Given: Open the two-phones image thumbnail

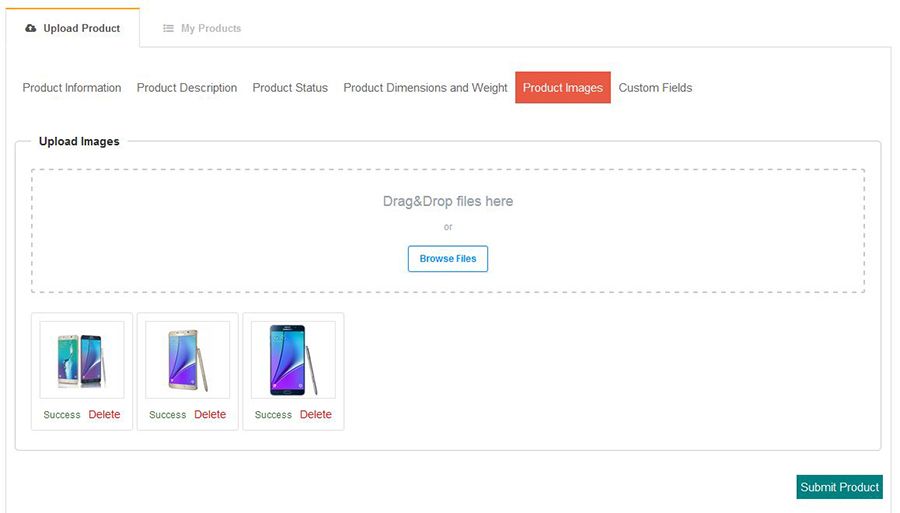Looking at the screenshot, I should click(x=82, y=360).
